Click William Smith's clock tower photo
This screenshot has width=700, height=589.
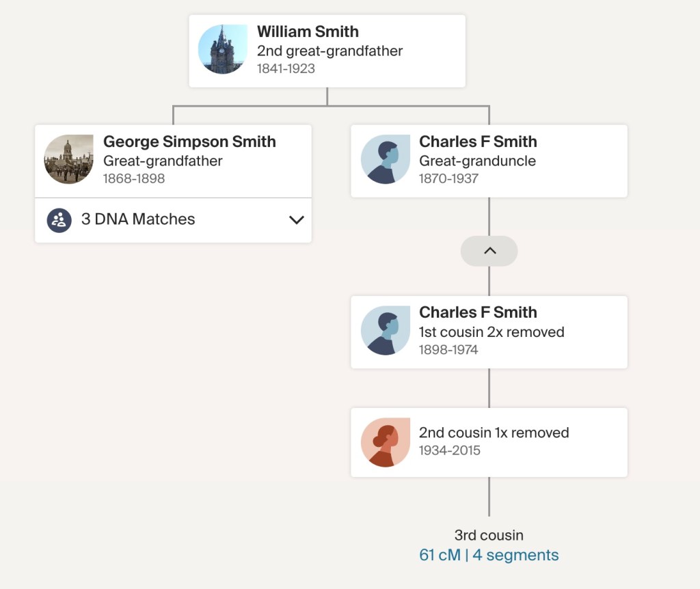pyautogui.click(x=223, y=50)
